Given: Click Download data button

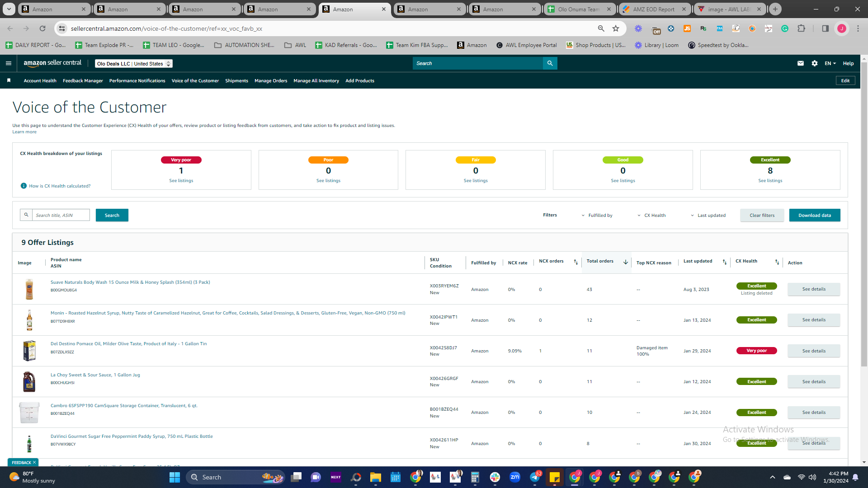Looking at the screenshot, I should coord(815,215).
